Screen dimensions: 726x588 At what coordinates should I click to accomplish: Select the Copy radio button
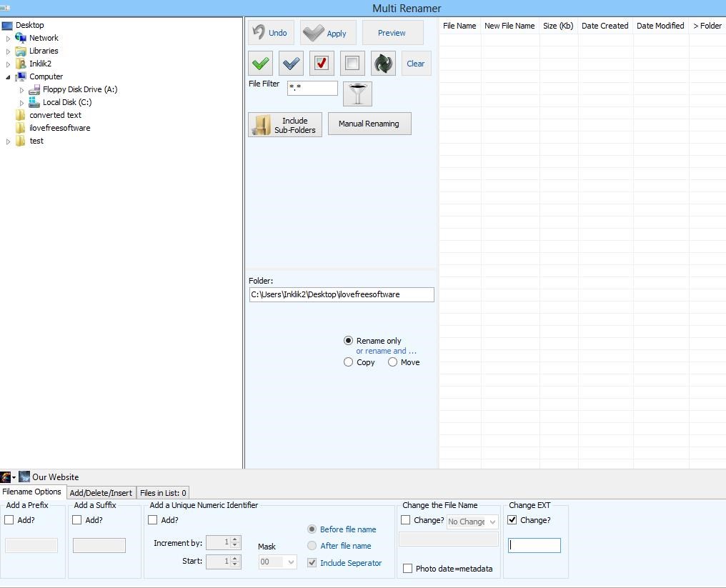[x=348, y=362]
